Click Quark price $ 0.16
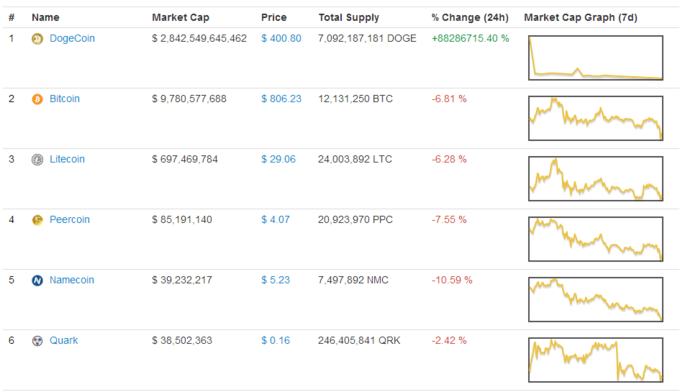The height and width of the screenshot is (392, 680). coord(275,340)
